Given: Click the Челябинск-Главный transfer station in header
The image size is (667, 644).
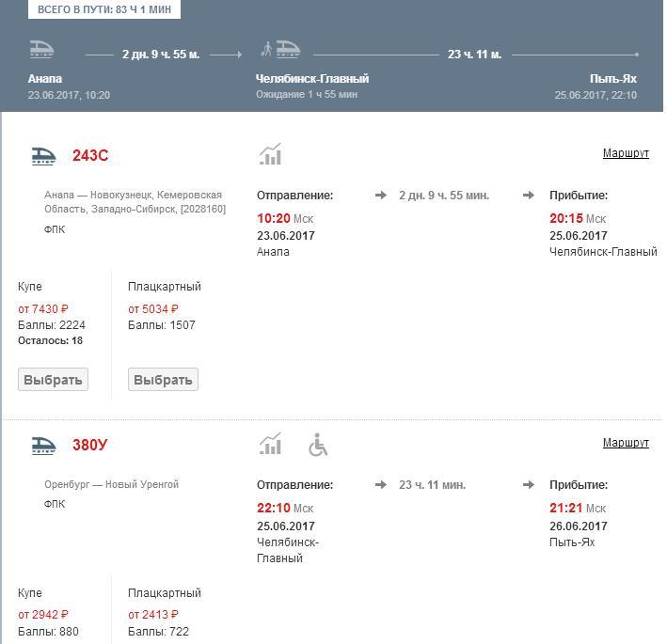Looking at the screenshot, I should (x=312, y=79).
